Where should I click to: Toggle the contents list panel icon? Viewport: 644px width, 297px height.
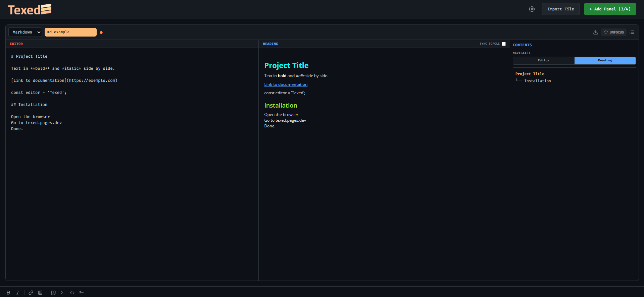point(632,32)
